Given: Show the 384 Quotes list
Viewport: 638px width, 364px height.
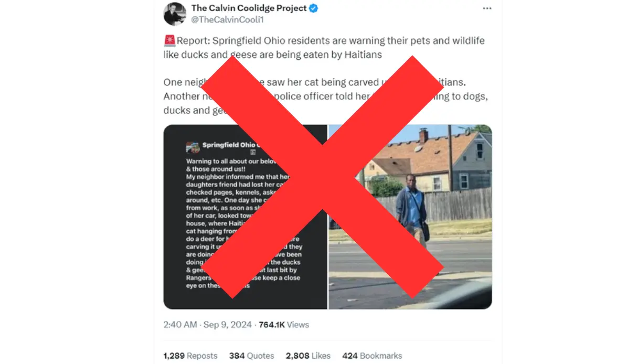Looking at the screenshot, I should pyautogui.click(x=251, y=356).
